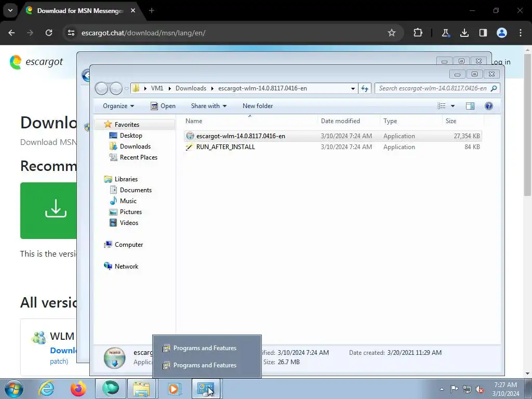Image resolution: width=532 pixels, height=399 pixels.
Task: Open Firefox from the taskbar
Action: point(78,389)
